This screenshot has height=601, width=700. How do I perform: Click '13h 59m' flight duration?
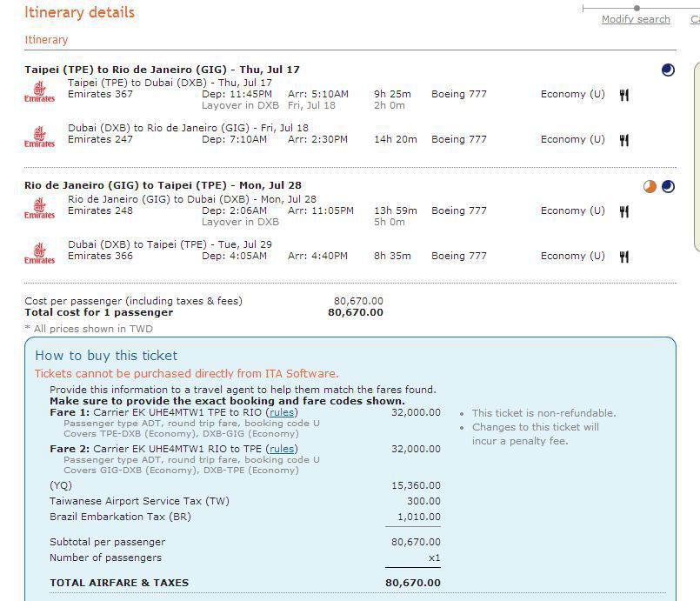pos(396,210)
